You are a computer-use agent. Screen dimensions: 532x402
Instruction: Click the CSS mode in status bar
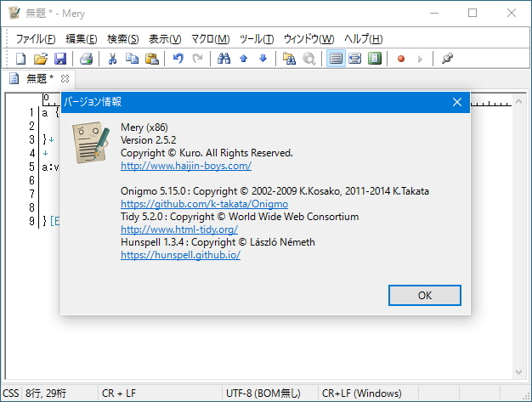[x=10, y=394]
